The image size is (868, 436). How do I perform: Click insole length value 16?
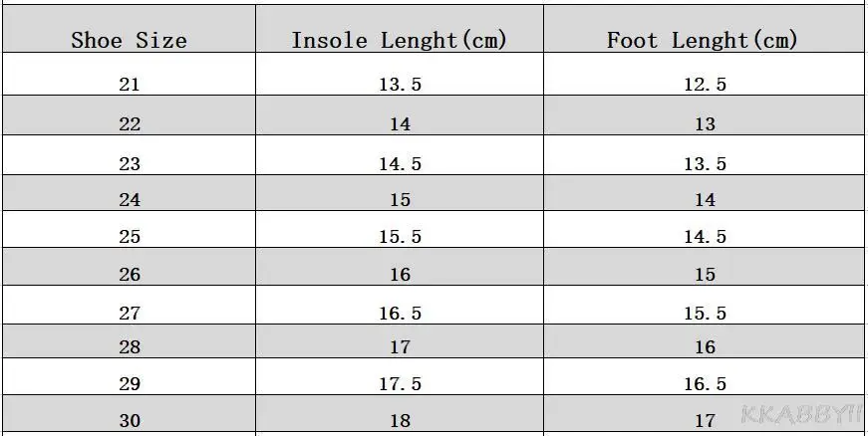click(400, 275)
